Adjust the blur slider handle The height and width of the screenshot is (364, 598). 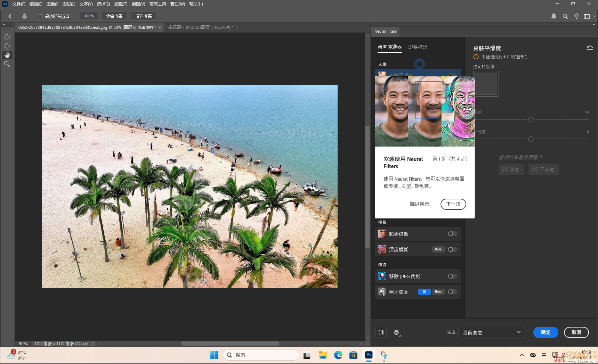[x=531, y=119]
